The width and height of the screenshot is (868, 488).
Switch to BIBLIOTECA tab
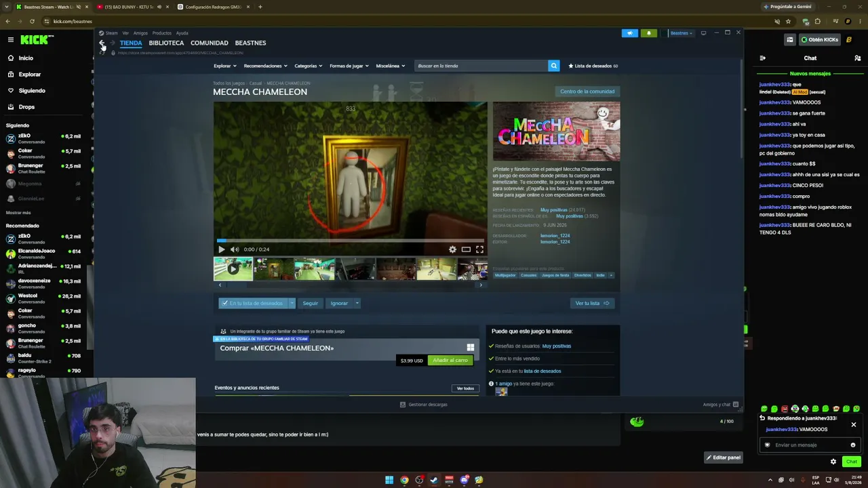(166, 43)
